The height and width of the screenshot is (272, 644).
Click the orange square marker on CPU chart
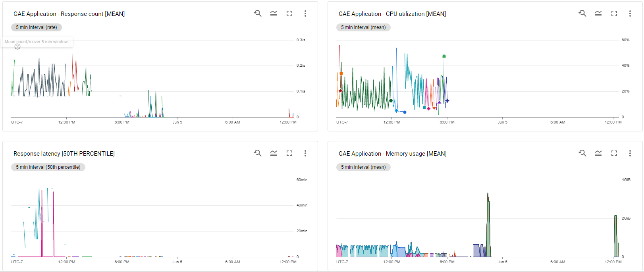click(x=341, y=73)
